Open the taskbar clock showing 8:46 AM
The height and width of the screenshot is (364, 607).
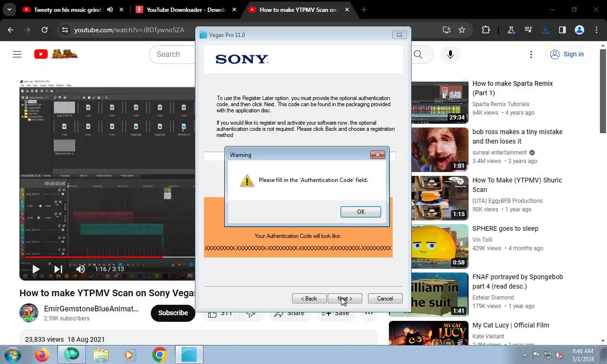pos(582,355)
